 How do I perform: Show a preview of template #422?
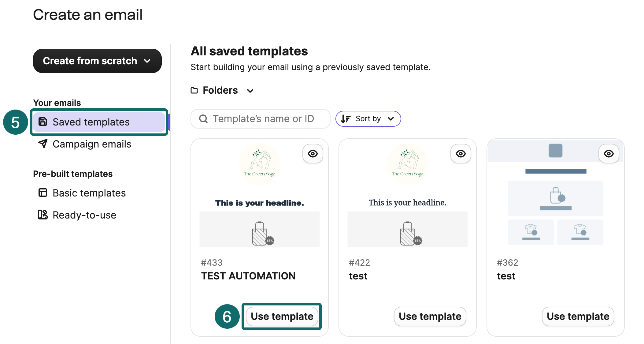click(461, 154)
